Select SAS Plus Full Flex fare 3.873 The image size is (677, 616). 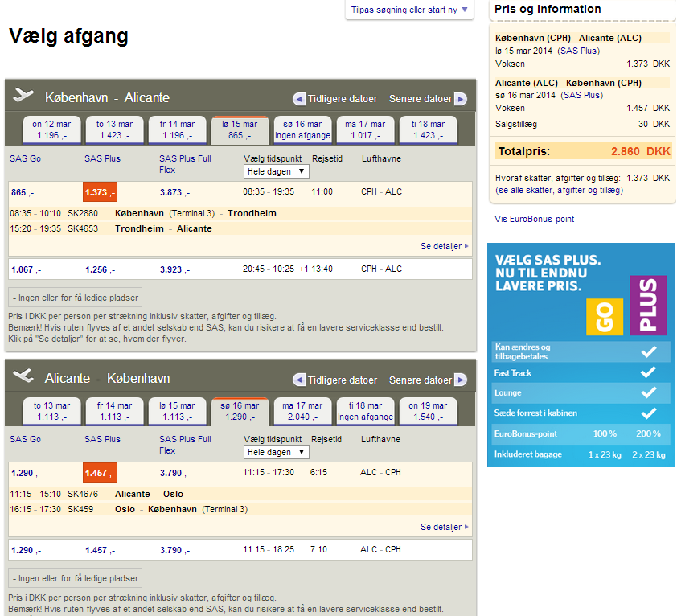(174, 192)
